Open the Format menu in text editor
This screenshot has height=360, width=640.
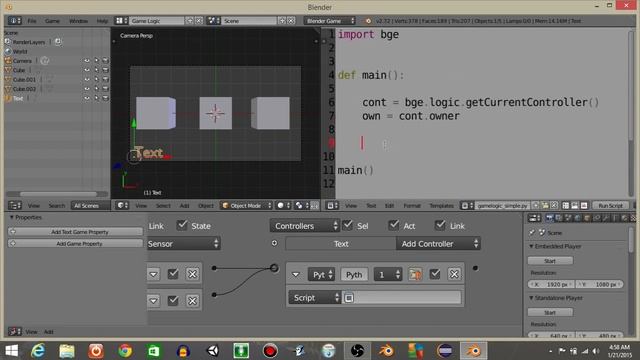point(412,206)
